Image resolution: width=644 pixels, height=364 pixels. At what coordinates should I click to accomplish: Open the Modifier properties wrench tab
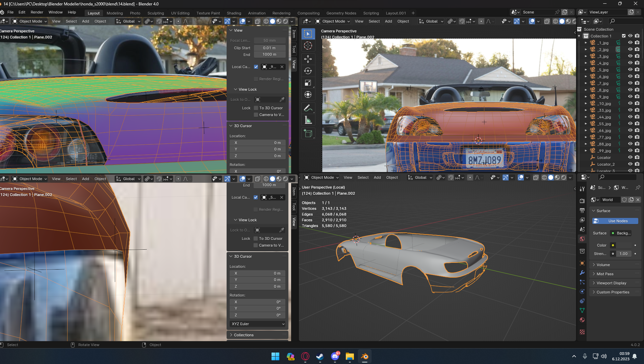(582, 273)
